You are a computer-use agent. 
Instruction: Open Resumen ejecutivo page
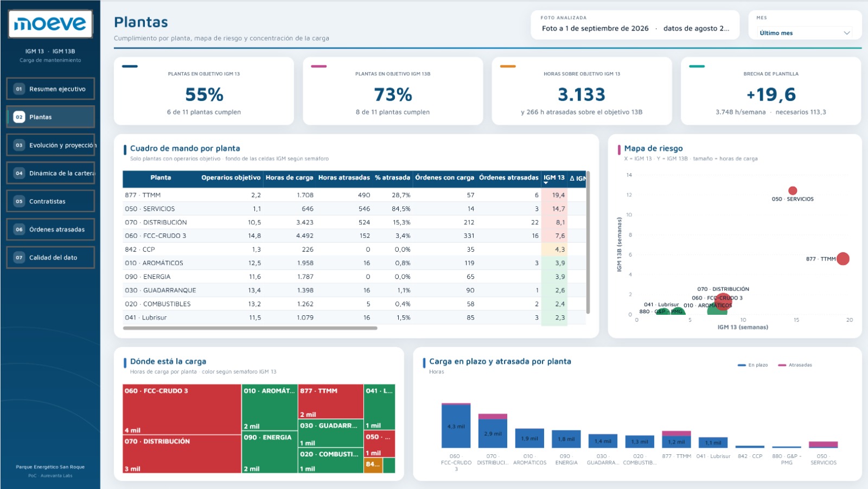50,88
